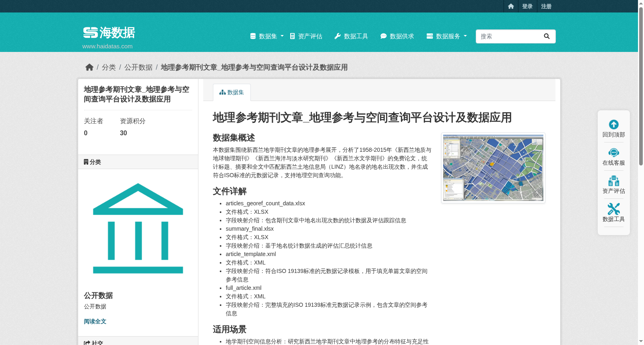The height and width of the screenshot is (345, 644).
Task: Expand the 数据服务 dropdown menu
Action: coord(447,36)
